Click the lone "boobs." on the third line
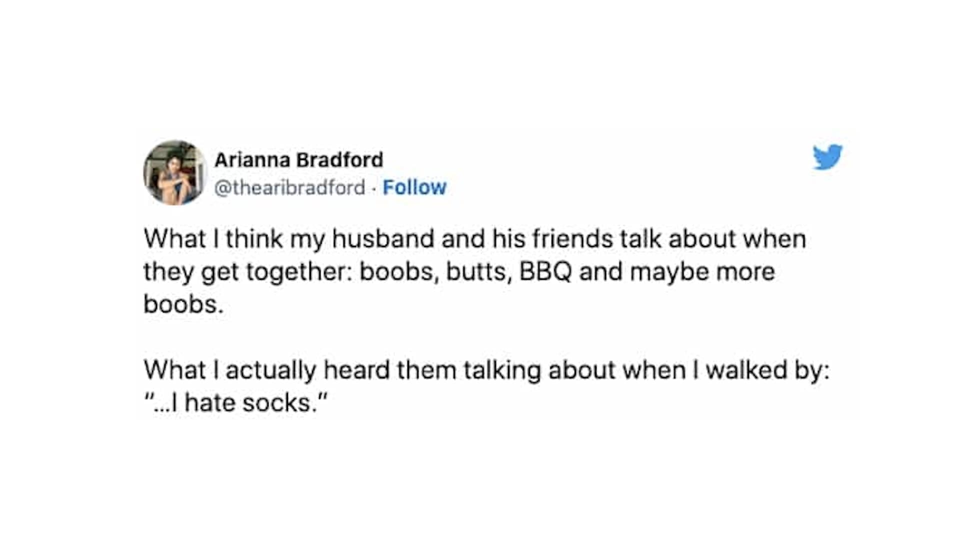 point(183,304)
